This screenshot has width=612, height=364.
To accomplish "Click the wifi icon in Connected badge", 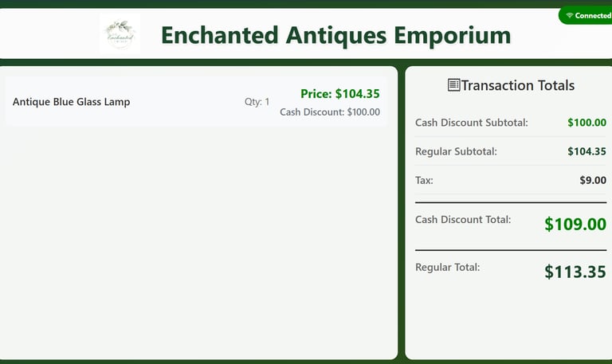I will 570,16.
